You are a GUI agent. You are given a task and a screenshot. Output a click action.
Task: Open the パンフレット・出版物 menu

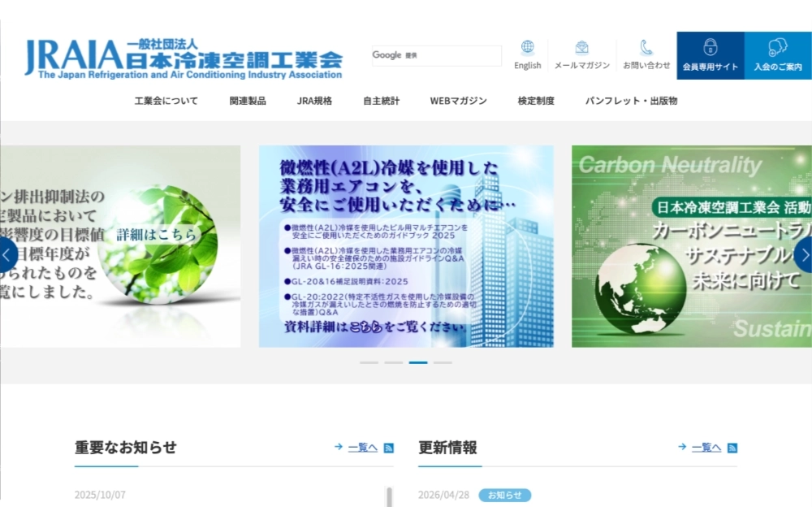631,101
